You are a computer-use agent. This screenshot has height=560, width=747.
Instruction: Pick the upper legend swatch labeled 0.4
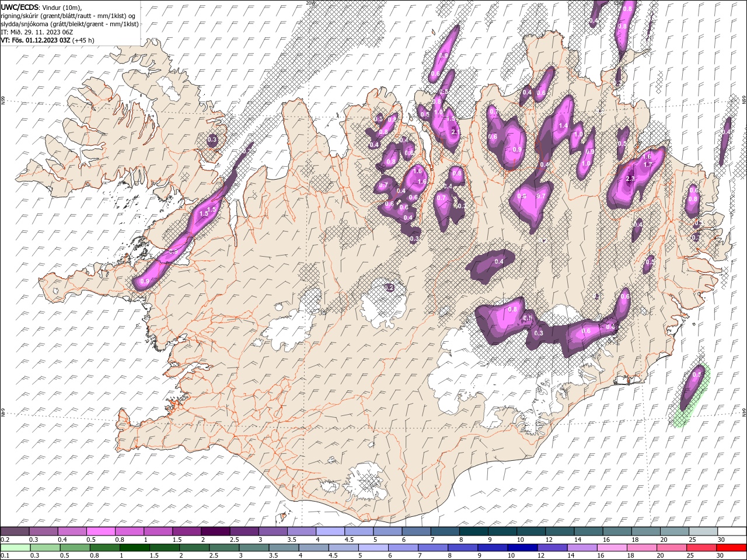(x=72, y=531)
